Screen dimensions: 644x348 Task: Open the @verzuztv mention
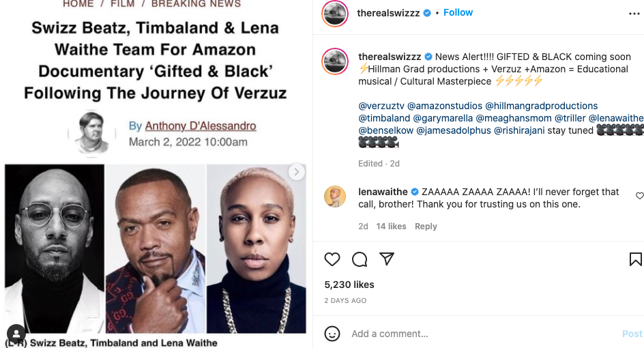click(384, 106)
